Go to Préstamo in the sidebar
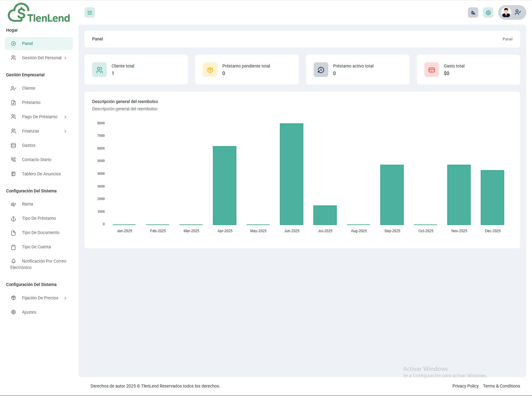The height and width of the screenshot is (396, 532). click(x=31, y=102)
